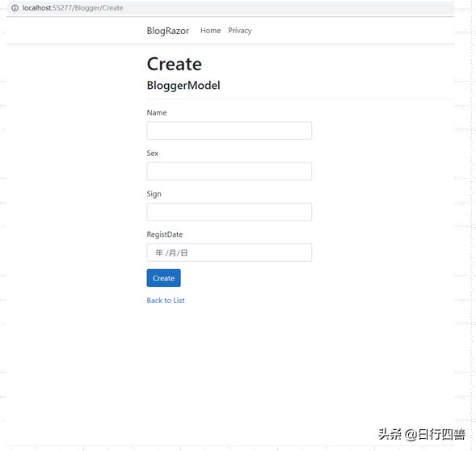The width and height of the screenshot is (476, 451).
Task: Click the RegistDate label
Action: tap(165, 234)
